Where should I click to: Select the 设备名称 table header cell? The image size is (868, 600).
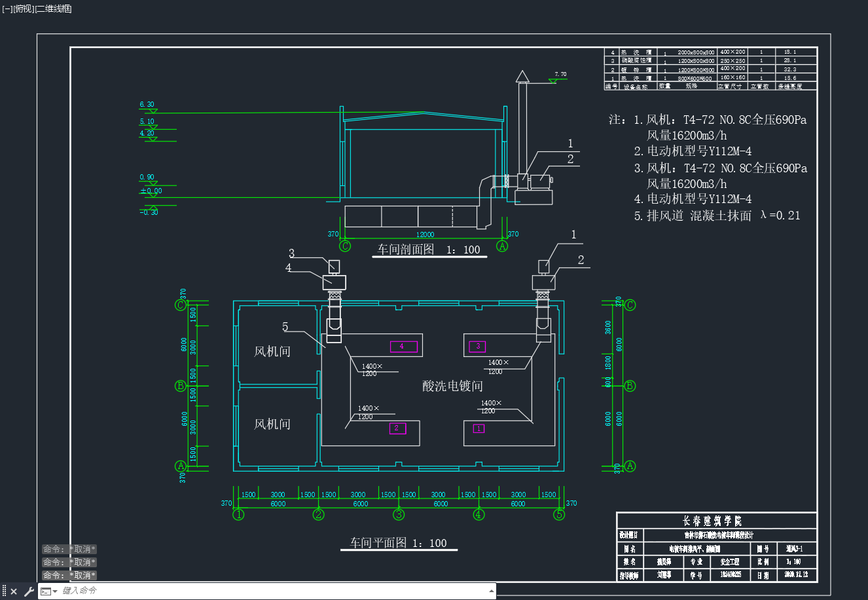635,86
